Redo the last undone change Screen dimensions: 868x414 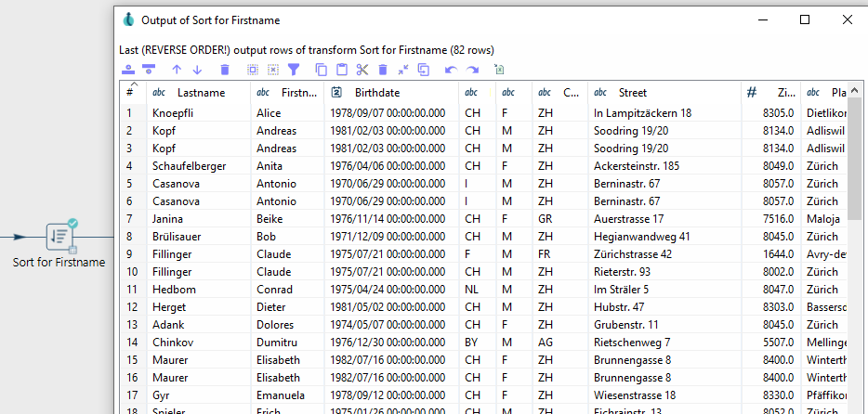click(x=472, y=71)
